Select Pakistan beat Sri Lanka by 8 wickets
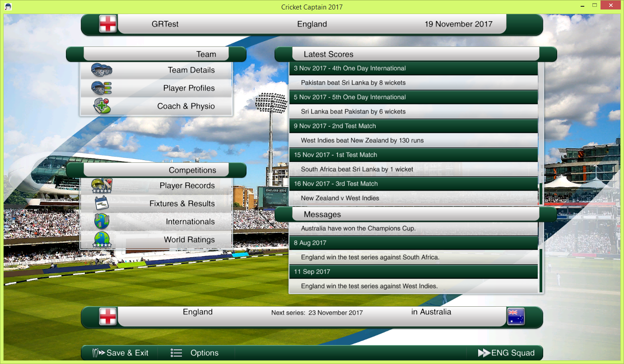This screenshot has width=624, height=364. pyautogui.click(x=414, y=83)
